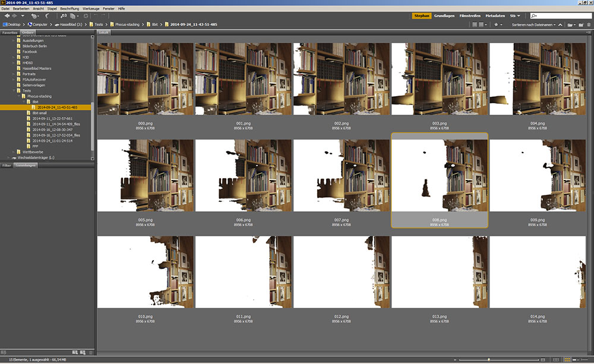Select thumbnail 006.png

click(x=243, y=175)
